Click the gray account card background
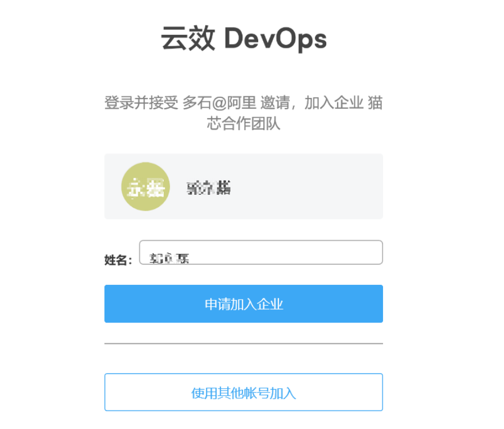 [244, 186]
